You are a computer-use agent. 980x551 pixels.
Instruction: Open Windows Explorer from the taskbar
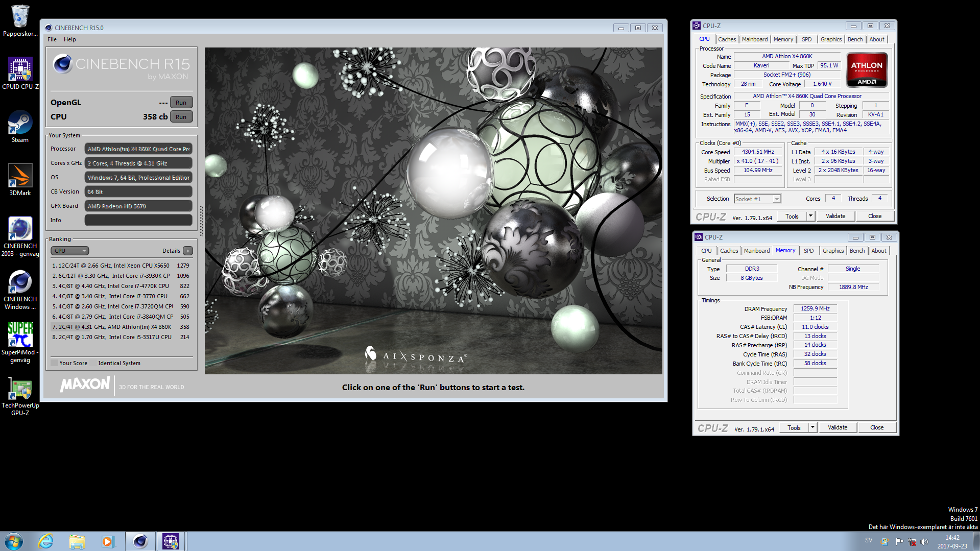(77, 541)
